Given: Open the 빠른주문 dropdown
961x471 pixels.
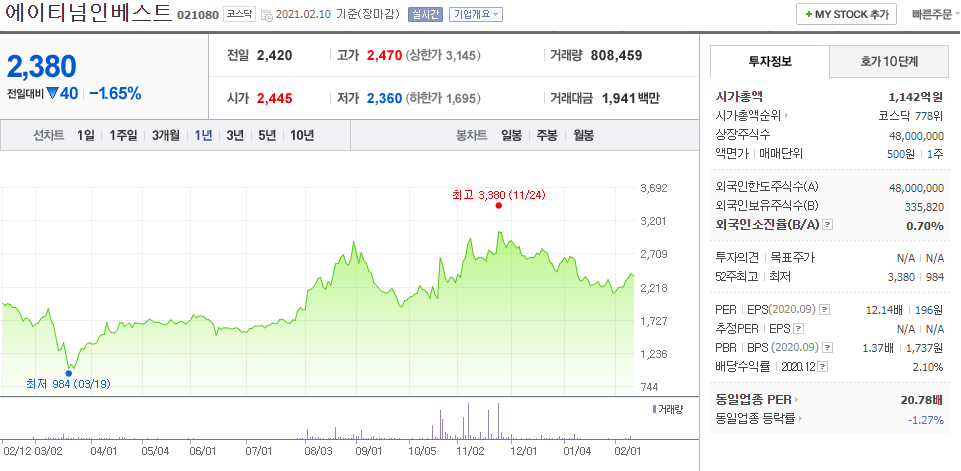Looking at the screenshot, I should pos(936,14).
